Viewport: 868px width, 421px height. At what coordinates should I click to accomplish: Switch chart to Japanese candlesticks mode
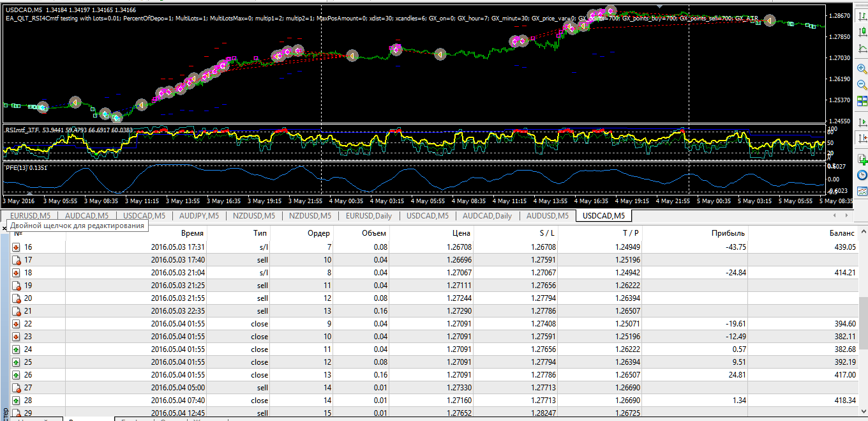pyautogui.click(x=862, y=31)
